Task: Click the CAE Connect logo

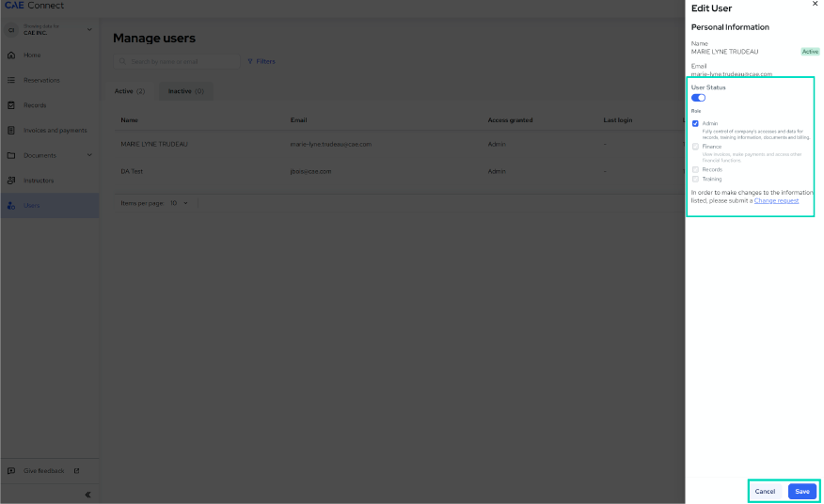Action: (34, 6)
